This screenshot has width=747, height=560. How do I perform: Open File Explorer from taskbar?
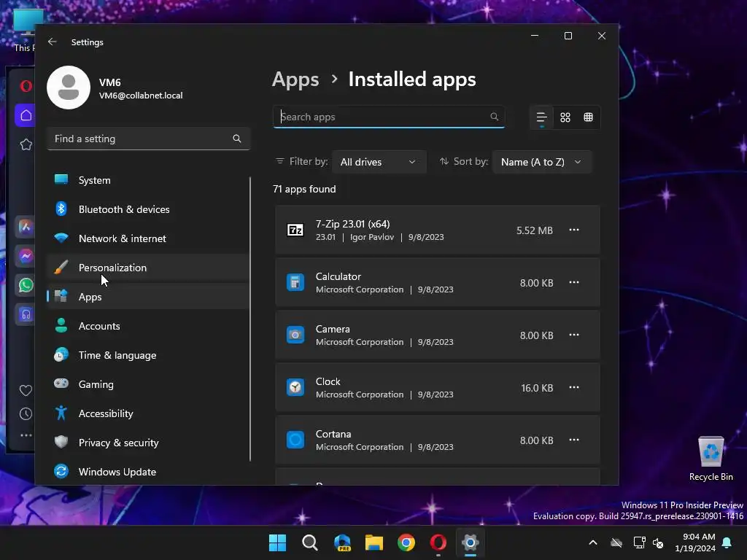click(x=374, y=542)
